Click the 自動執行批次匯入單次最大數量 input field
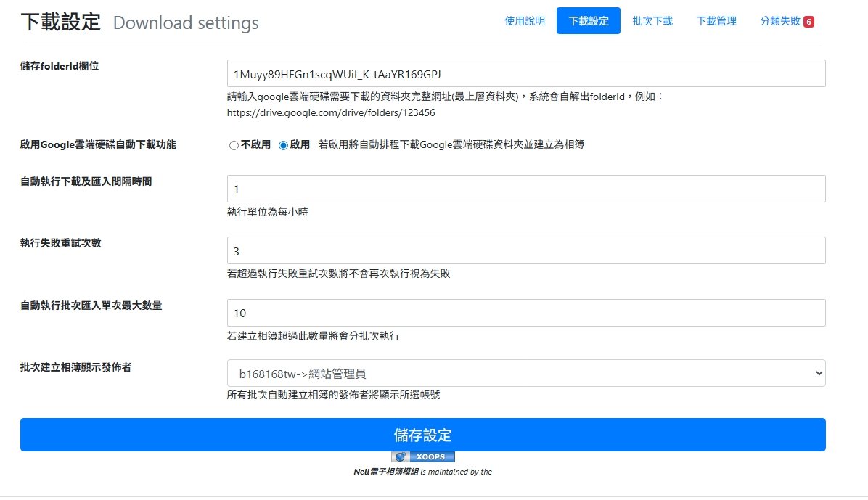This screenshot has width=868, height=500. [525, 313]
